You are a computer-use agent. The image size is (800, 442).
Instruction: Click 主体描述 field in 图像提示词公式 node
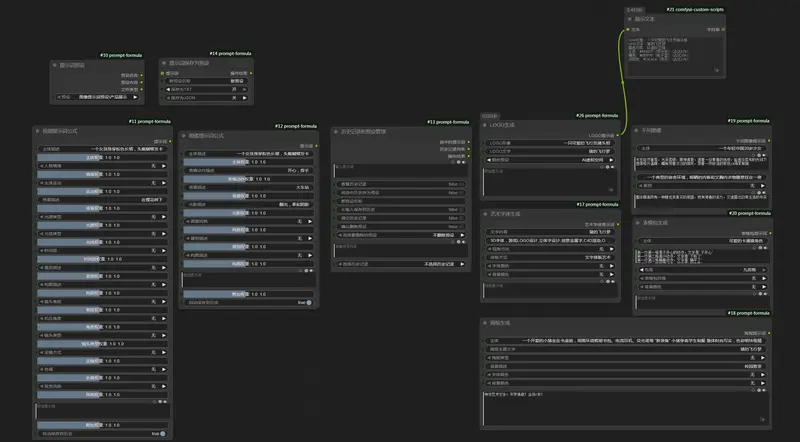tap(248, 154)
